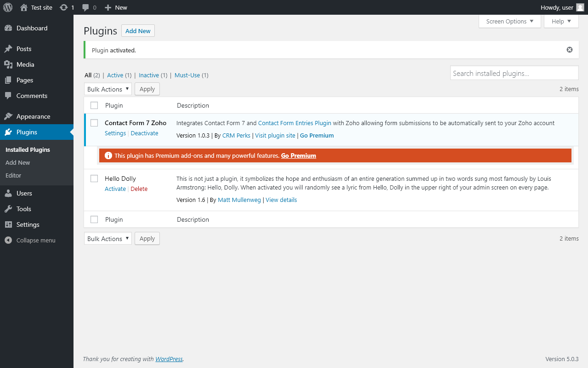Click the Settings sliders icon in sidebar
The height and width of the screenshot is (368, 588).
point(8,224)
